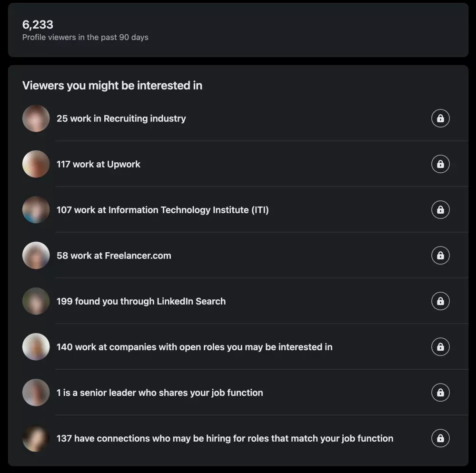Click "117 work at Upwork" text
Image resolution: width=476 pixels, height=473 pixels.
(99, 164)
